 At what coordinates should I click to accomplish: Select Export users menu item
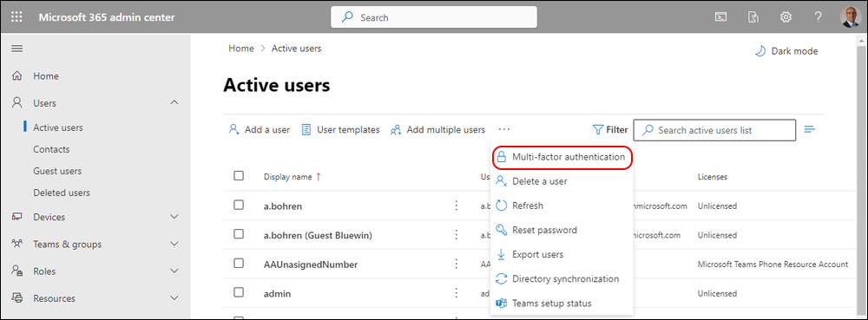click(562, 254)
